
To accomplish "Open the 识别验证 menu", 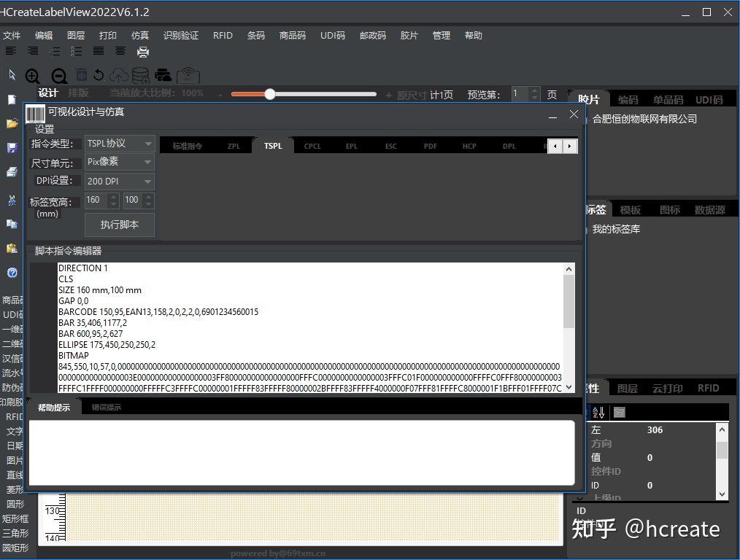I will 181,35.
